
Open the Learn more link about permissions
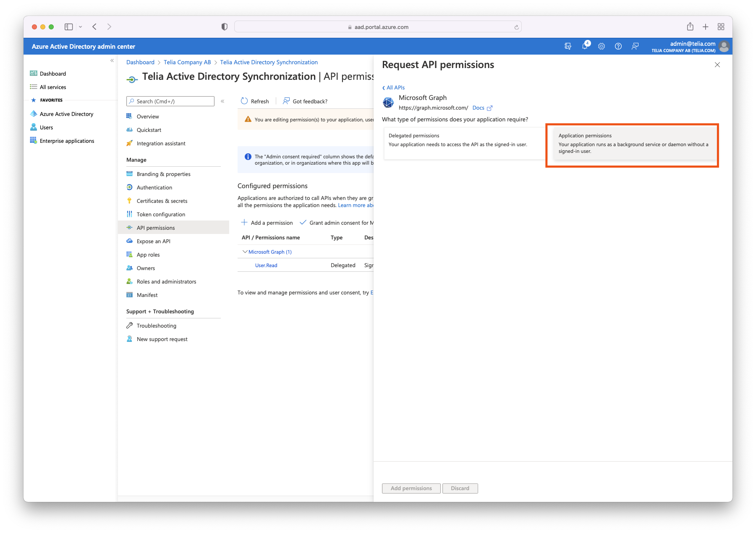point(356,205)
